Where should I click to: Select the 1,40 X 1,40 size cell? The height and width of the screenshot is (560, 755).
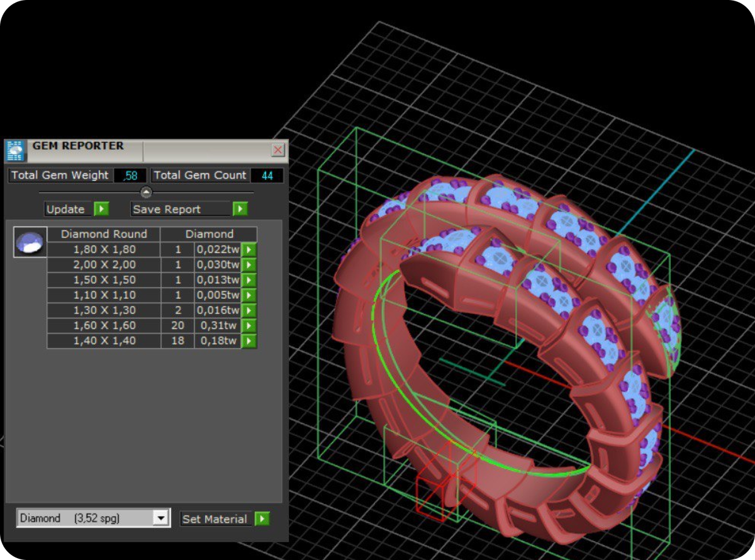[104, 341]
